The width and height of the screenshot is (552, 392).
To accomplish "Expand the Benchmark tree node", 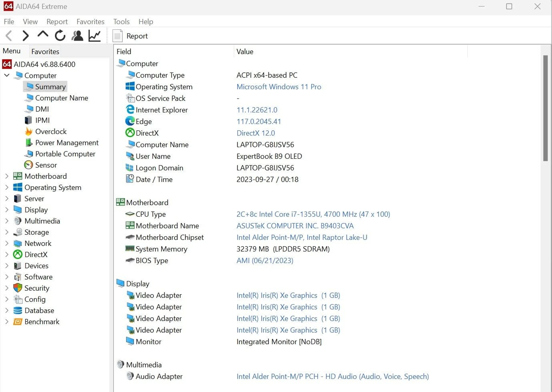I will click(x=7, y=322).
